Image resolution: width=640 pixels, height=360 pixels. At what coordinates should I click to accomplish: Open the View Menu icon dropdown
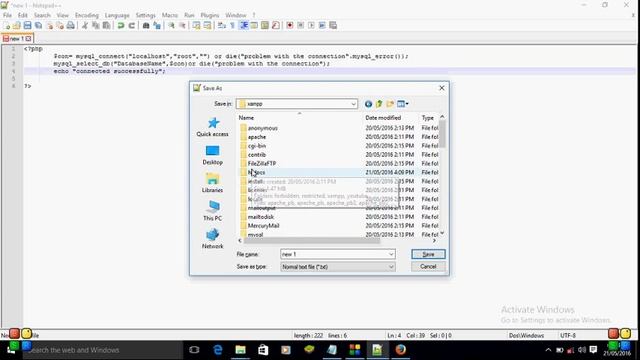402,104
